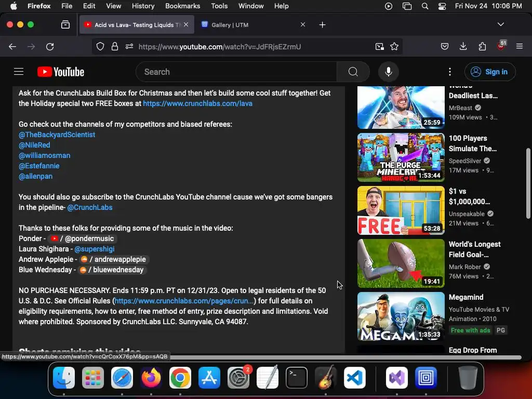The width and height of the screenshot is (532, 399).
Task: Open System Settings from the Dock
Action: click(238, 378)
